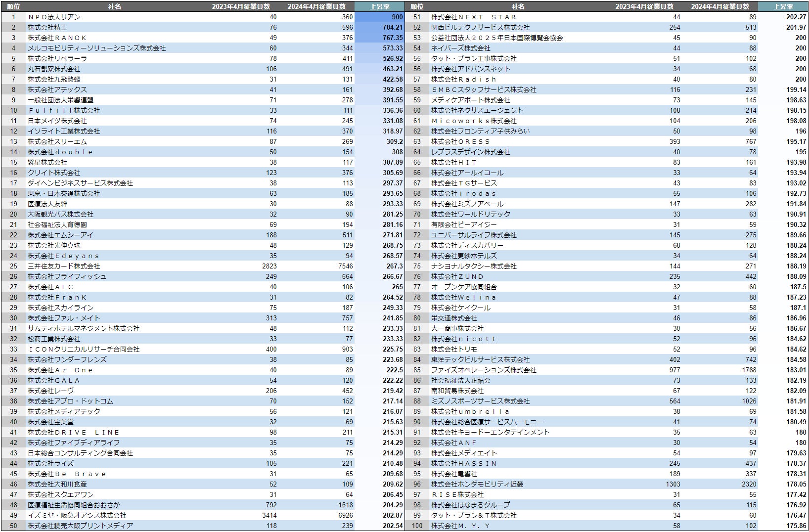The image size is (809, 532).
Task: Click 株式会社ファイブディアライフ name cell
Action: pyautogui.click(x=74, y=443)
